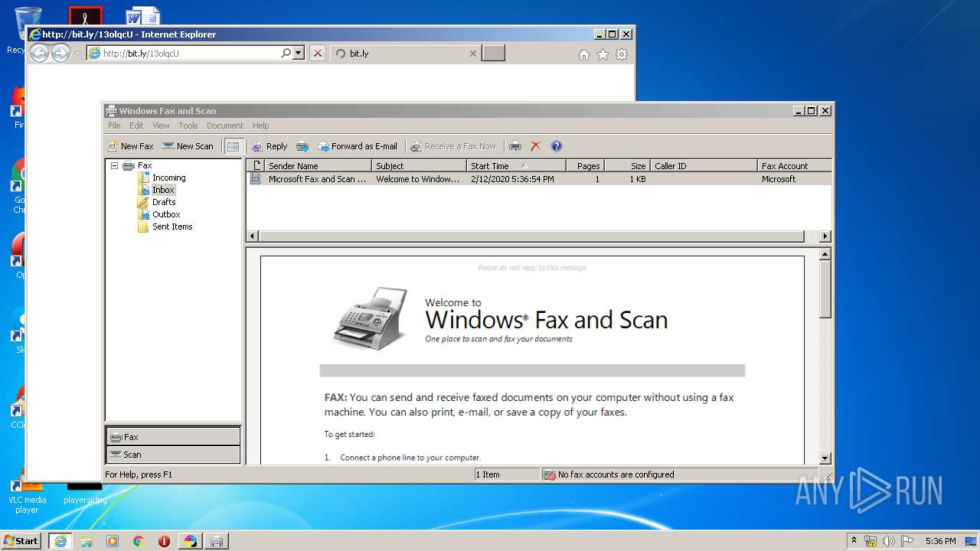Click the document icon column header
The image size is (980, 551).
pyautogui.click(x=256, y=165)
